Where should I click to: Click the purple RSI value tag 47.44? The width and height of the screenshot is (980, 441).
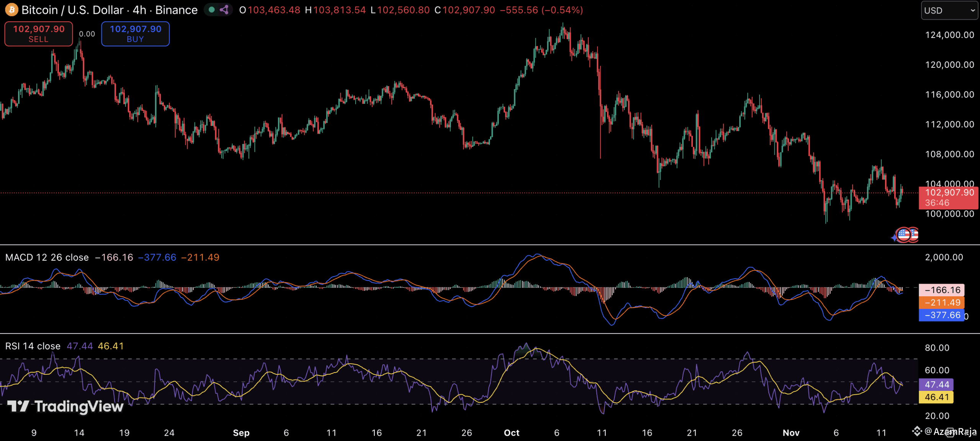(936, 384)
